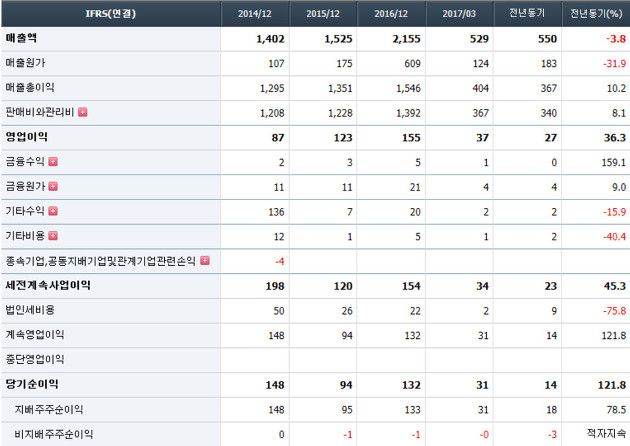Viewport: 630px width, 446px height.
Task: Click 매출액 change value -3.8
Action: pos(616,39)
